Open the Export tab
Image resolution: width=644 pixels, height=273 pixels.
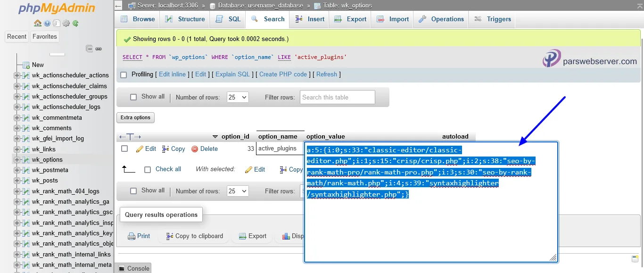(x=350, y=19)
